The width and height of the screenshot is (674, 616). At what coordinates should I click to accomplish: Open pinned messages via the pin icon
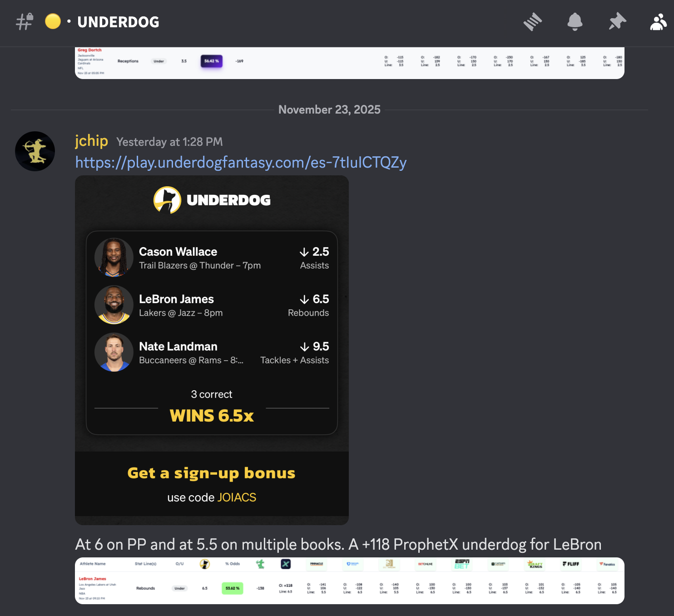coord(617,22)
